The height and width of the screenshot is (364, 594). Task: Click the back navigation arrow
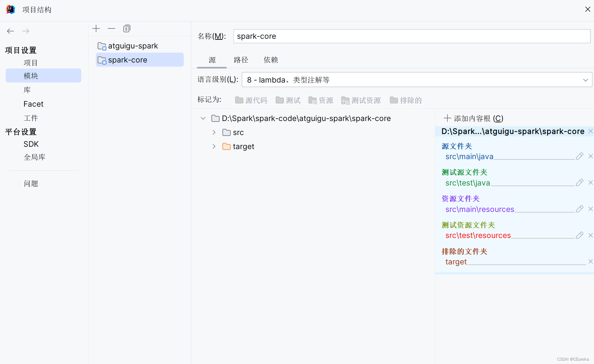[x=10, y=31]
